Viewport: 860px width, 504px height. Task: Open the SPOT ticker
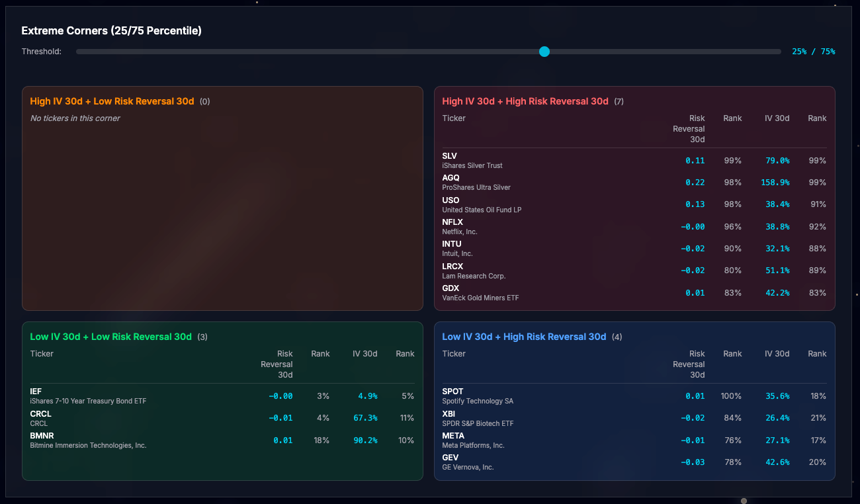click(452, 392)
